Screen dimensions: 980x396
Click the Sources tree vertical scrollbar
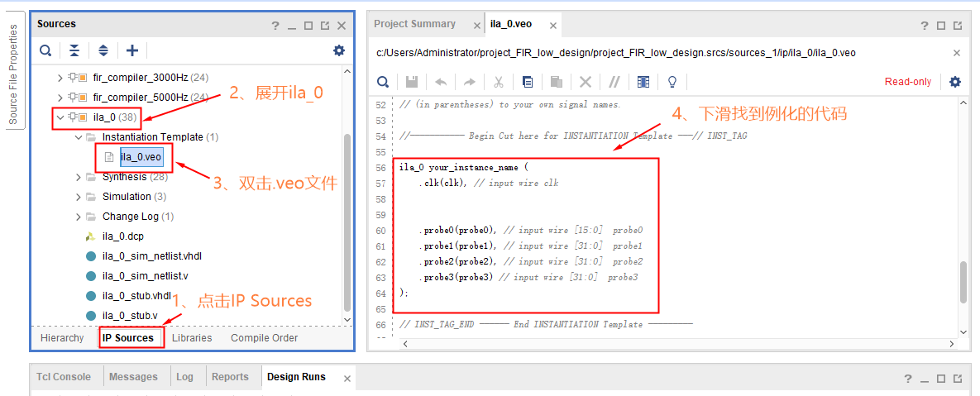click(347, 222)
